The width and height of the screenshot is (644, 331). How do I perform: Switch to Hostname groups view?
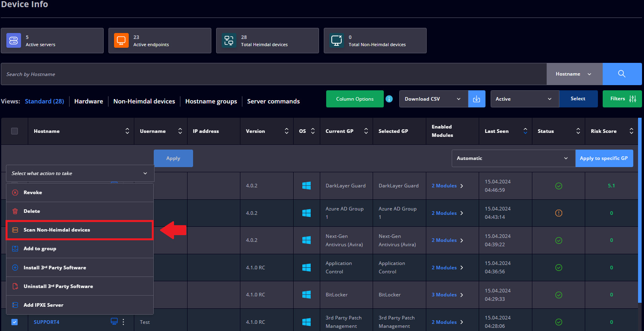211,101
